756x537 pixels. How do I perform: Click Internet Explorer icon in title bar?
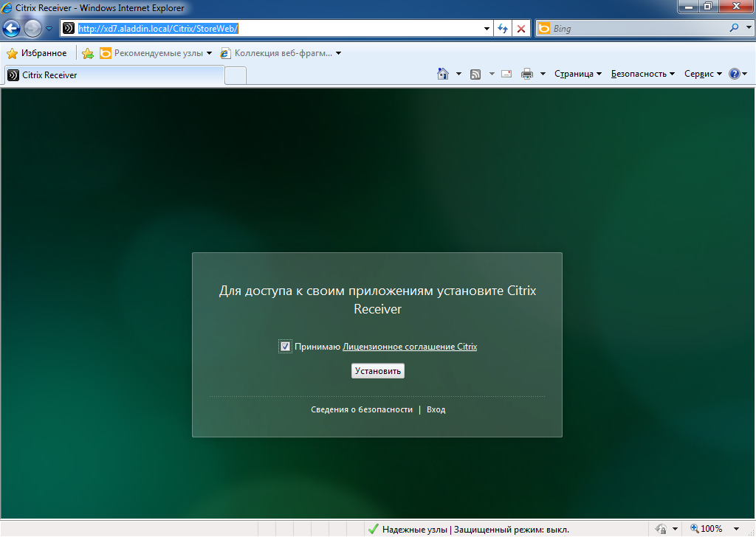[x=7, y=7]
